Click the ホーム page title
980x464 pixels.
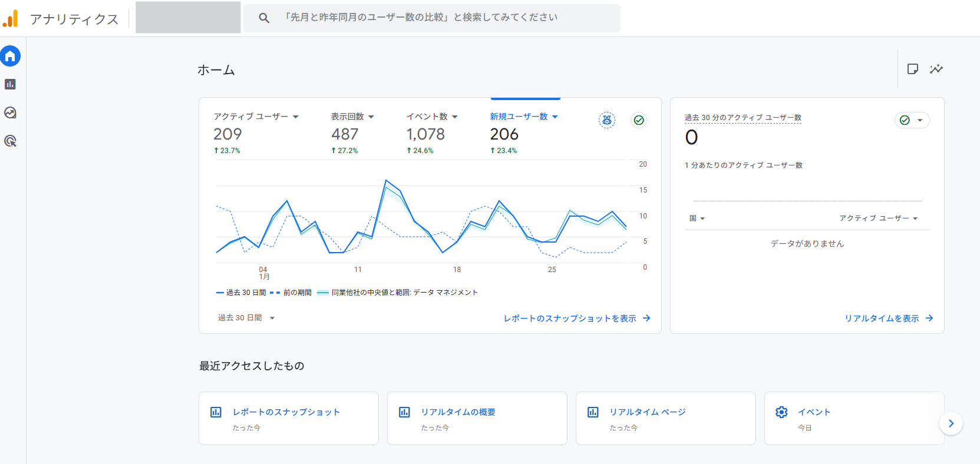(216, 70)
